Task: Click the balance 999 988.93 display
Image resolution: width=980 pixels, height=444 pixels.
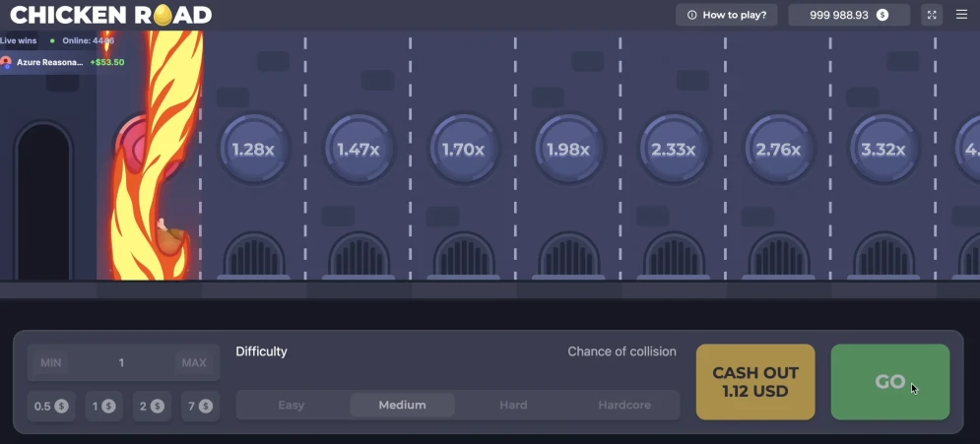Action: click(x=849, y=15)
